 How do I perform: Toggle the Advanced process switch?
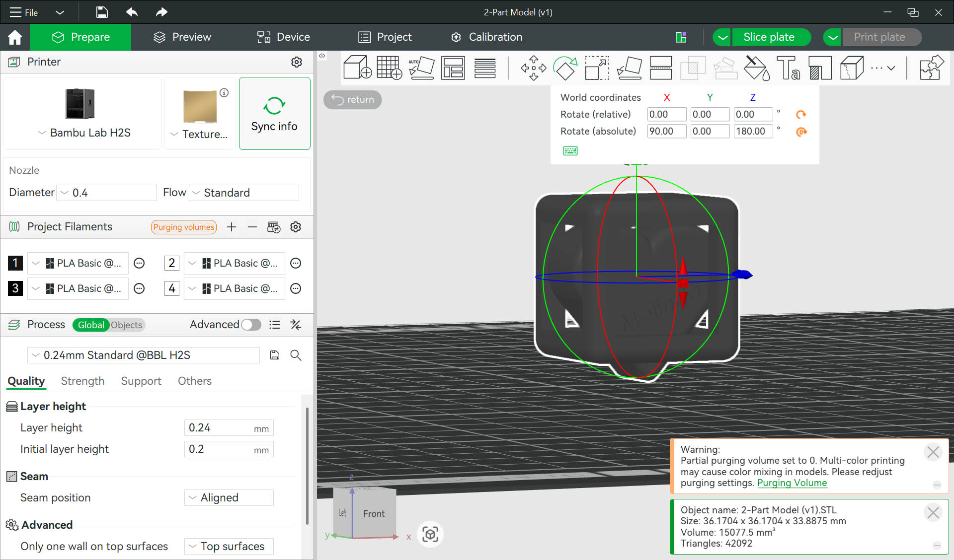tap(251, 325)
